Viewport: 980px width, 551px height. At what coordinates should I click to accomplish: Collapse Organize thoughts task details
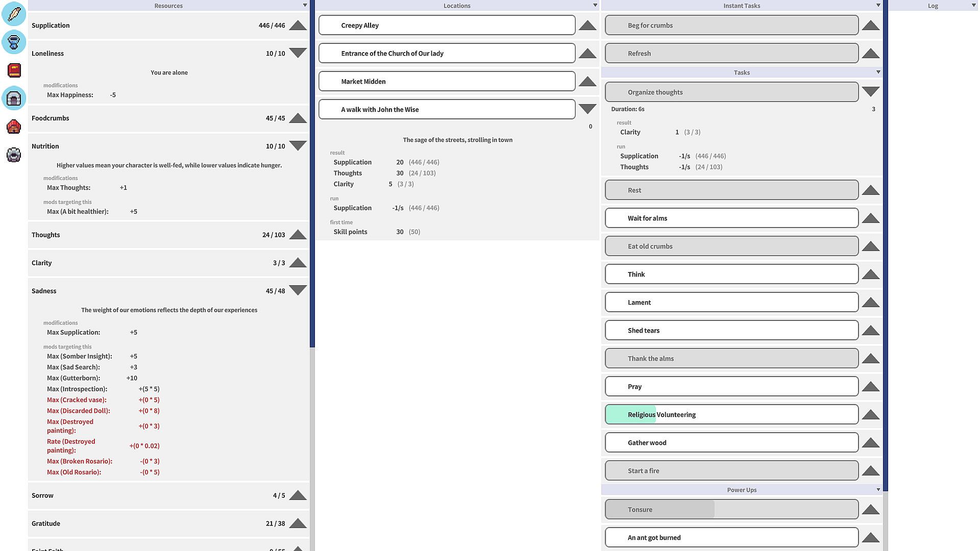pos(870,92)
